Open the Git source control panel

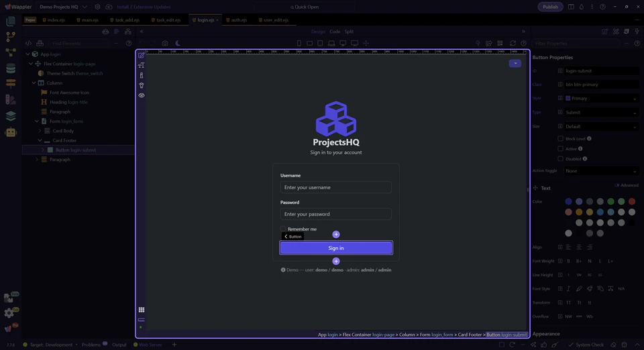click(x=11, y=36)
